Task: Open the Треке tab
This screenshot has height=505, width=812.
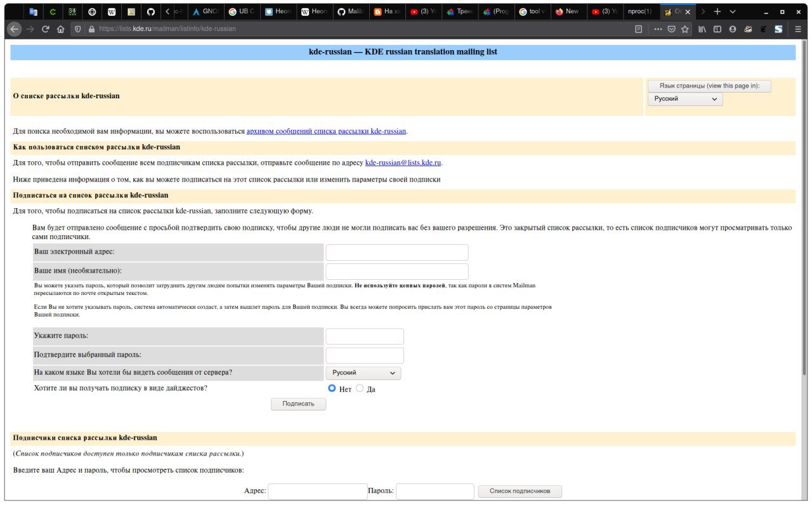Action: pyautogui.click(x=459, y=11)
